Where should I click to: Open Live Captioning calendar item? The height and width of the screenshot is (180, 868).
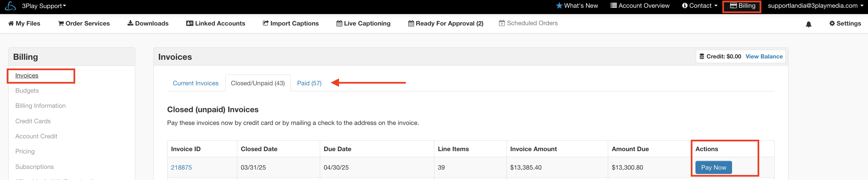pyautogui.click(x=363, y=23)
